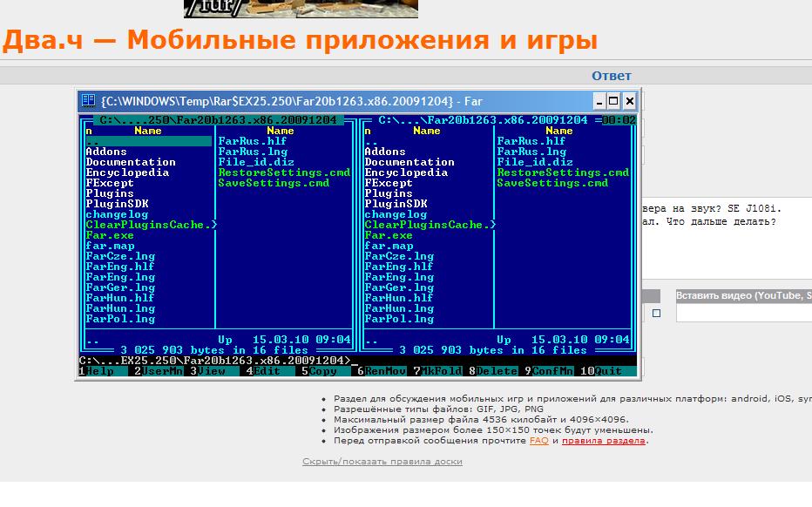Select FarCze.lng in the left panel
The height and width of the screenshot is (507, 812).
tap(120, 256)
